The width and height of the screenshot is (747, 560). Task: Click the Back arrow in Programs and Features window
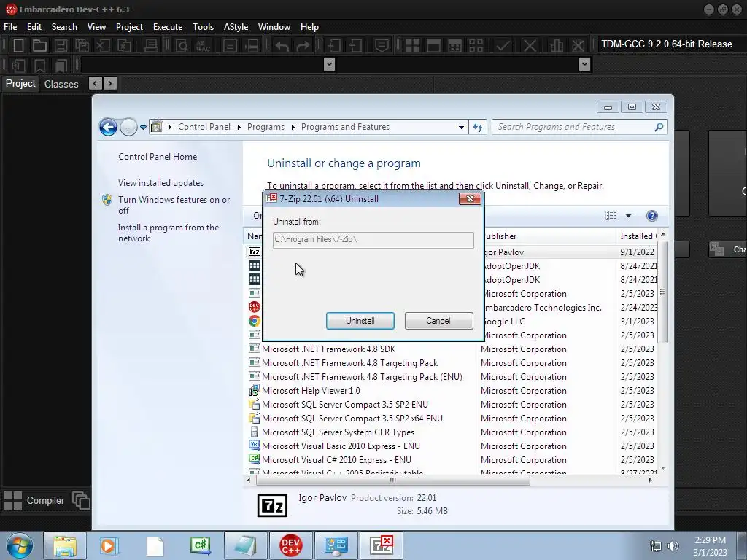coord(108,127)
